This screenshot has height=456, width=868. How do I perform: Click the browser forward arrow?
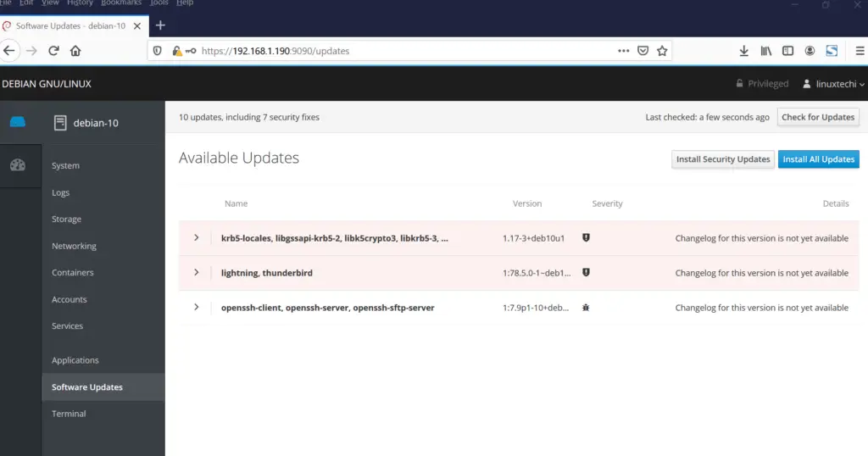point(31,51)
